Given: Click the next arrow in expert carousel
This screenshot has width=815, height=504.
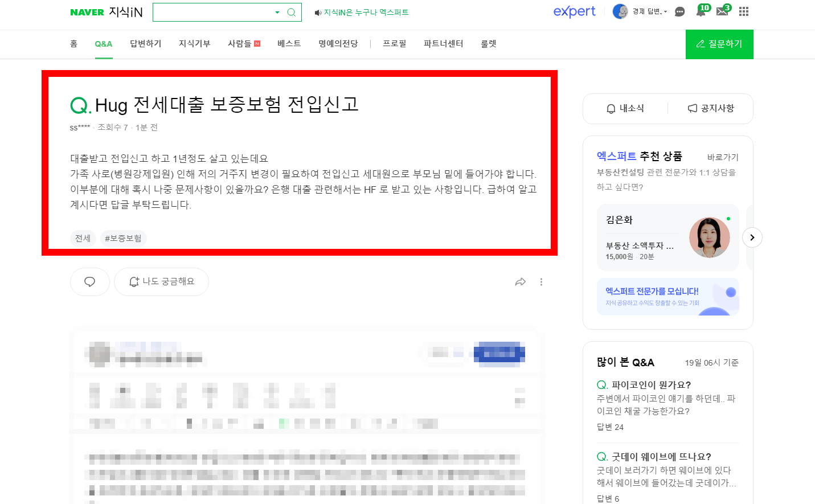Looking at the screenshot, I should (x=752, y=237).
